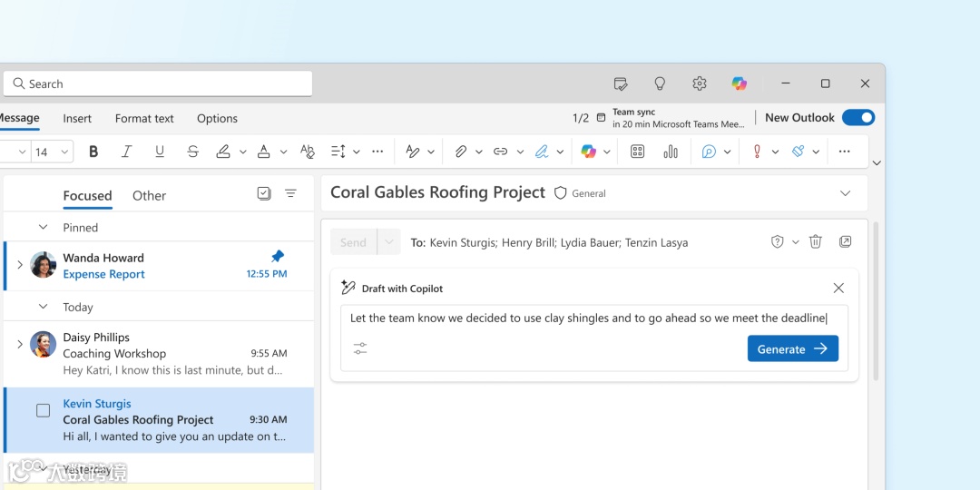
Task: Open the font size 14 dropdown
Action: [64, 152]
